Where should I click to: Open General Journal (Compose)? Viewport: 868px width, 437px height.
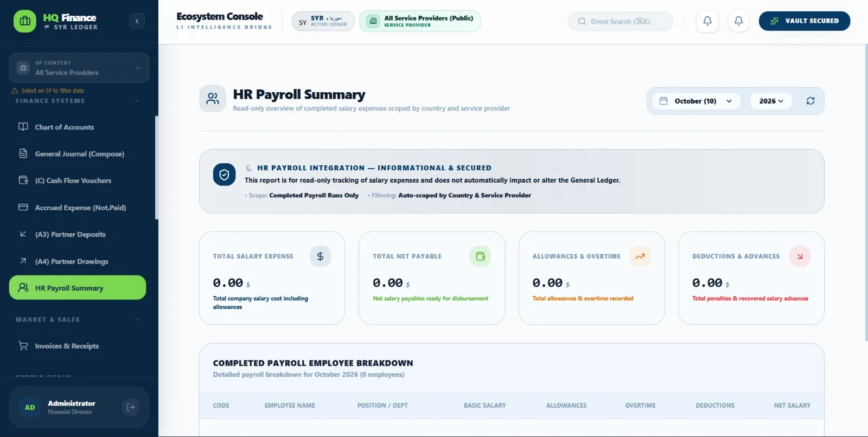tap(78, 154)
